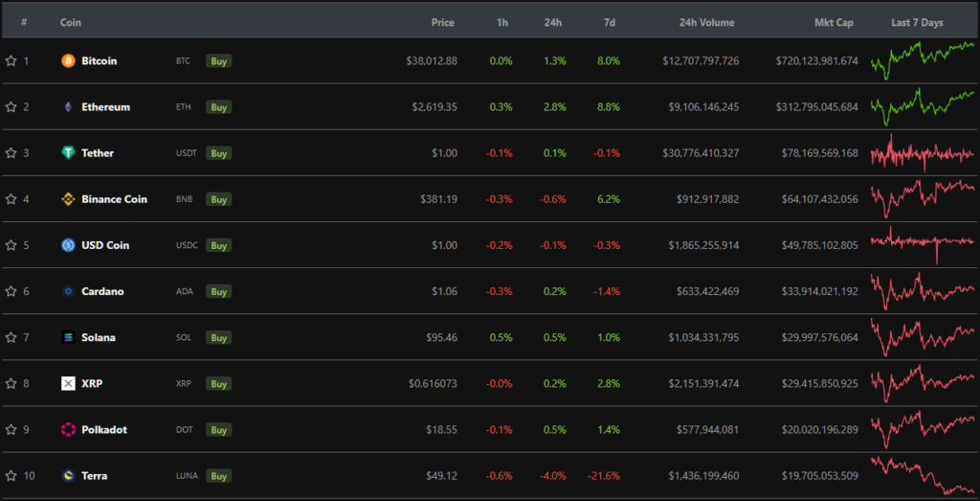This screenshot has width=980, height=501.
Task: Open Bitcoin's 7-day sparkline chart
Action: tap(922, 61)
